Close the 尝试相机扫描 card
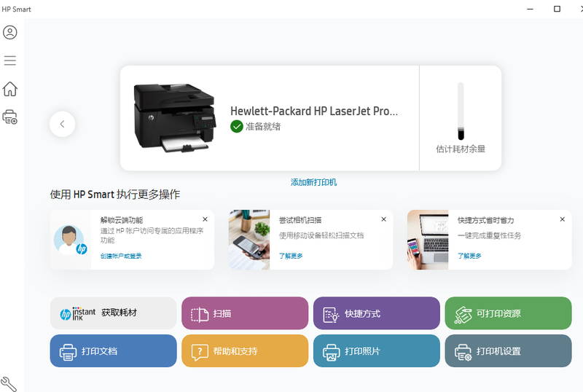The image size is (583, 392). pos(383,219)
